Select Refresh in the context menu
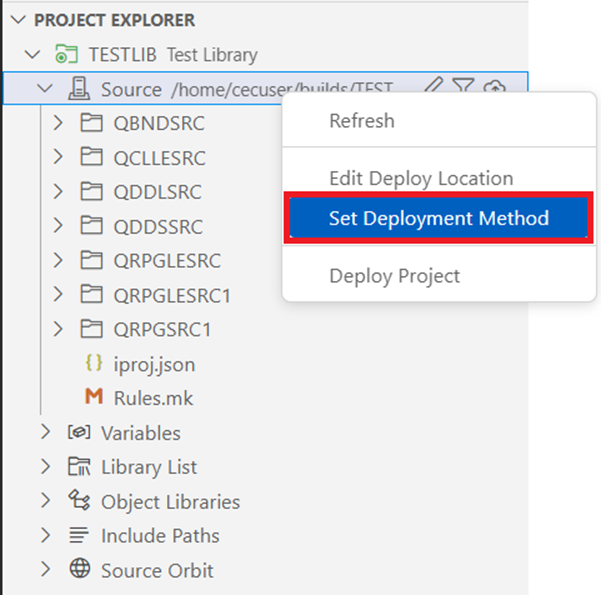This screenshot has height=595, width=601. point(361,121)
